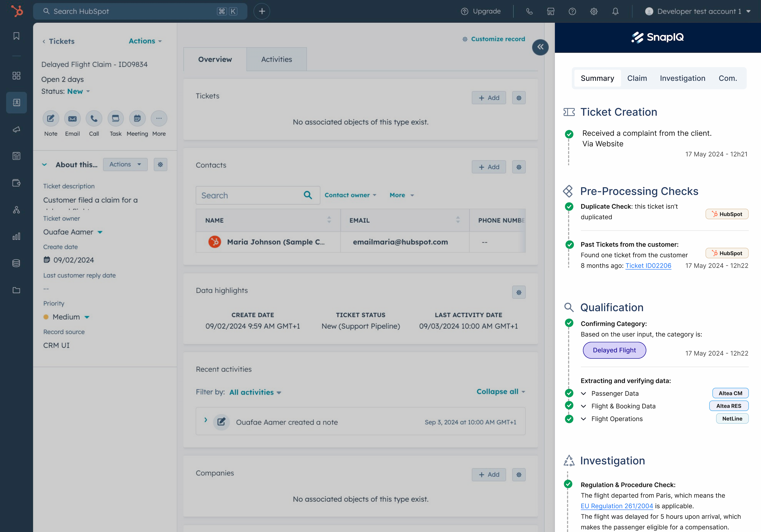The height and width of the screenshot is (532, 761).
Task: Open the notifications bell icon
Action: pos(615,11)
